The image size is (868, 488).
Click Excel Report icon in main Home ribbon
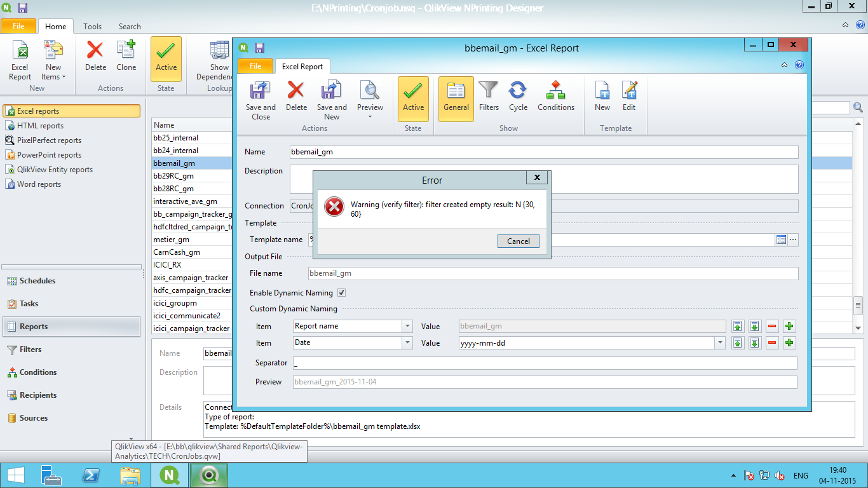[20, 60]
